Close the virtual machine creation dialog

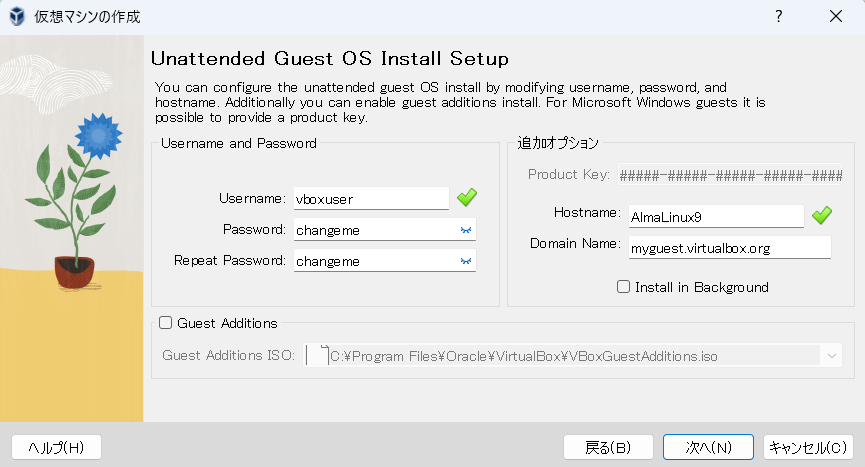click(836, 17)
